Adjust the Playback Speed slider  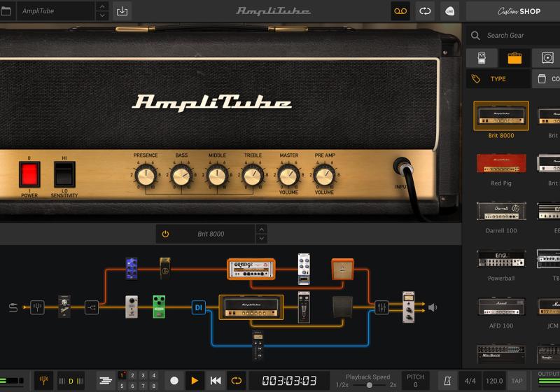point(369,385)
